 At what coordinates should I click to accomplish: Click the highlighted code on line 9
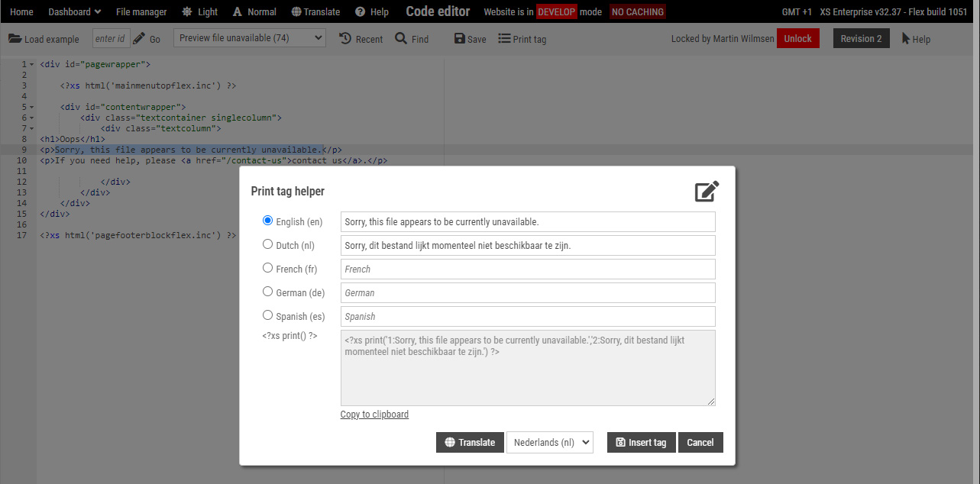[190, 150]
